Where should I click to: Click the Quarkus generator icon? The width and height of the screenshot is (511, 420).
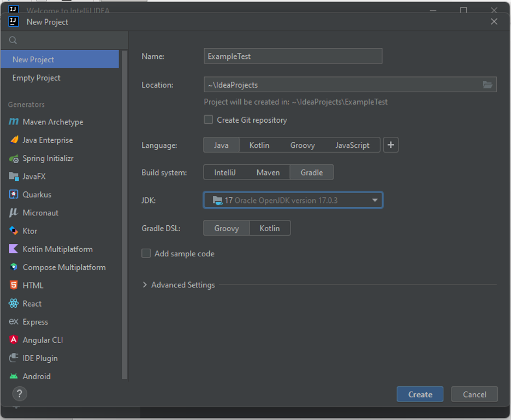(14, 195)
